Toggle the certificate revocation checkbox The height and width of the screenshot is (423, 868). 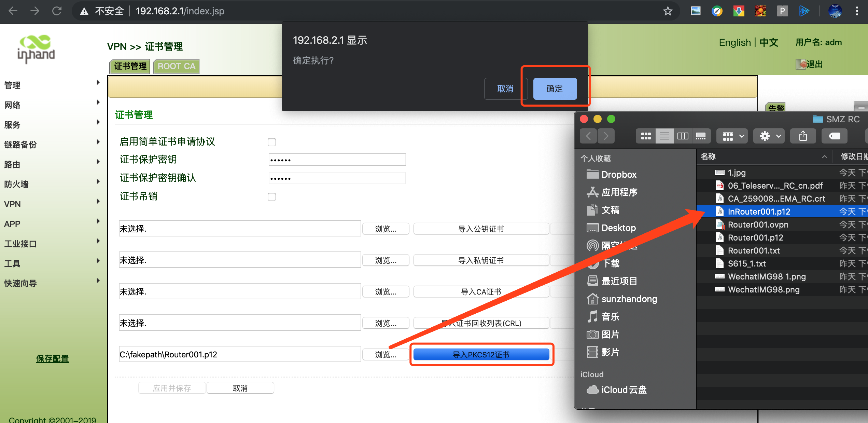pos(272,197)
